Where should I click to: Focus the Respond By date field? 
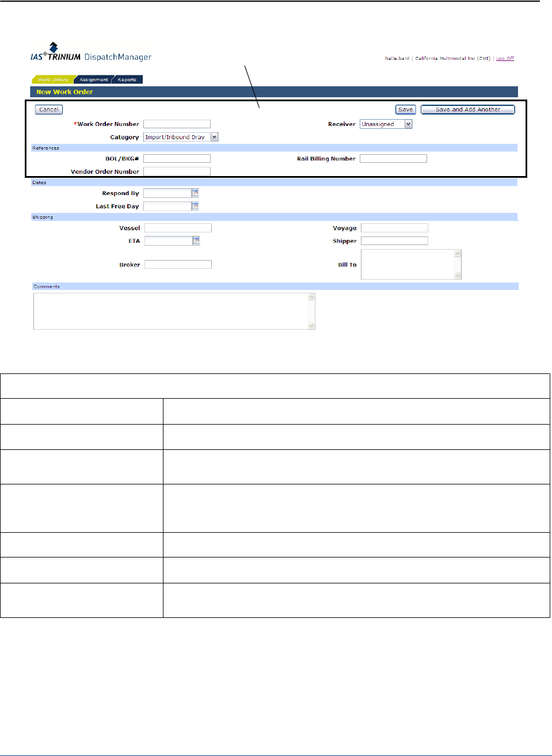pyautogui.click(x=167, y=193)
